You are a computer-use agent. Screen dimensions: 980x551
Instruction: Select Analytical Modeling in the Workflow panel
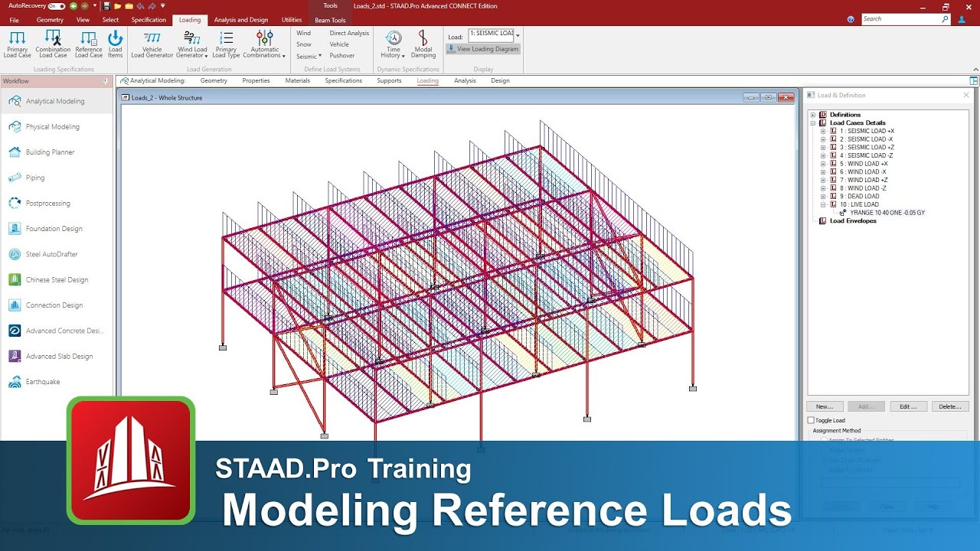[x=57, y=101]
